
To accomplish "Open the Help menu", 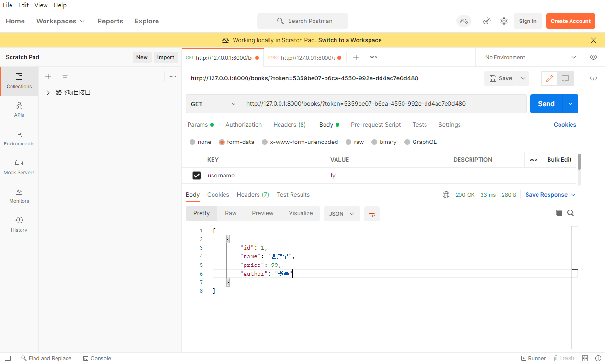I will click(x=60, y=5).
